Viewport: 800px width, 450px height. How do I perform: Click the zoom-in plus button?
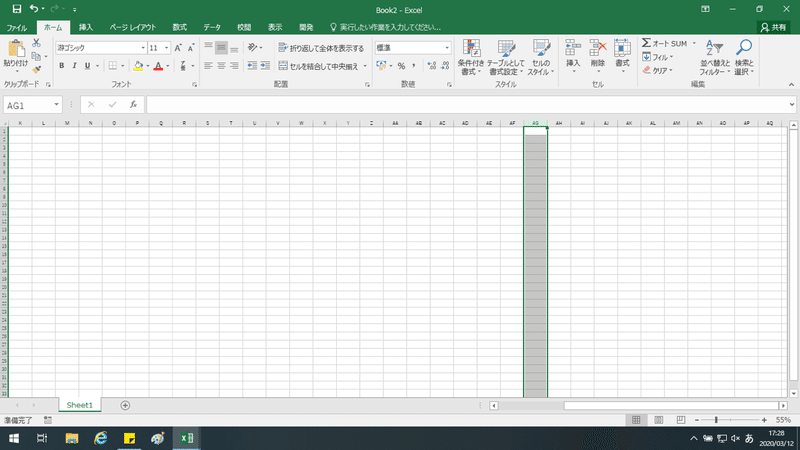[x=764, y=420]
